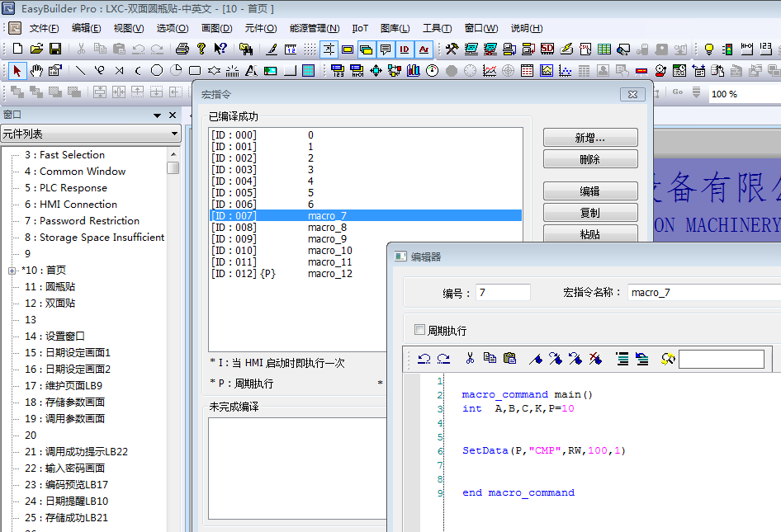Click the 删除 button

tap(589, 159)
